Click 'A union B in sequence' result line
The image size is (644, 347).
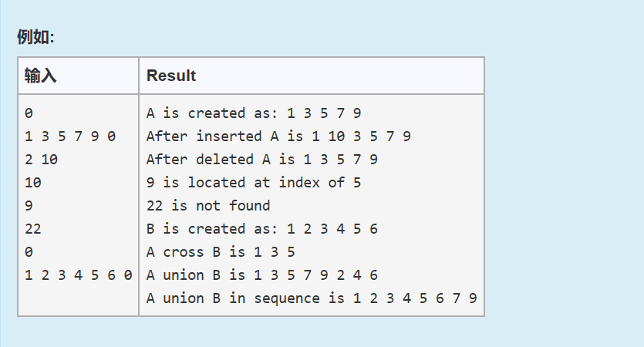[x=312, y=298]
